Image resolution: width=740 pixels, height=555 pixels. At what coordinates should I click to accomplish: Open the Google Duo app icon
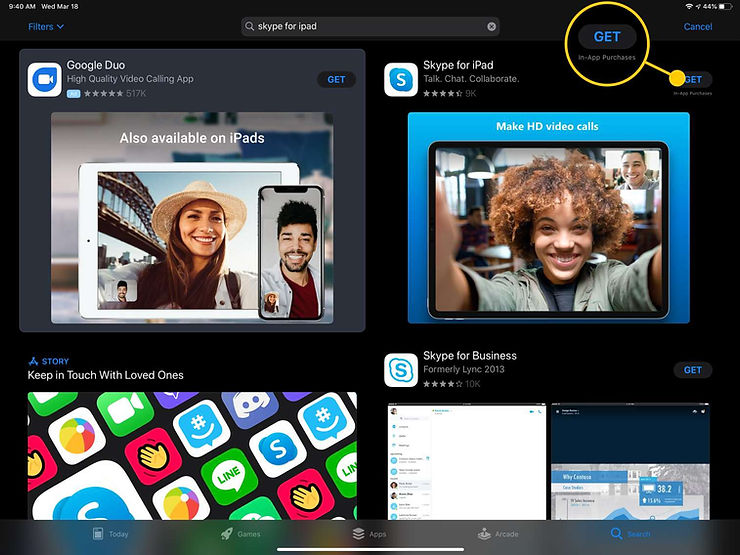coord(45,79)
